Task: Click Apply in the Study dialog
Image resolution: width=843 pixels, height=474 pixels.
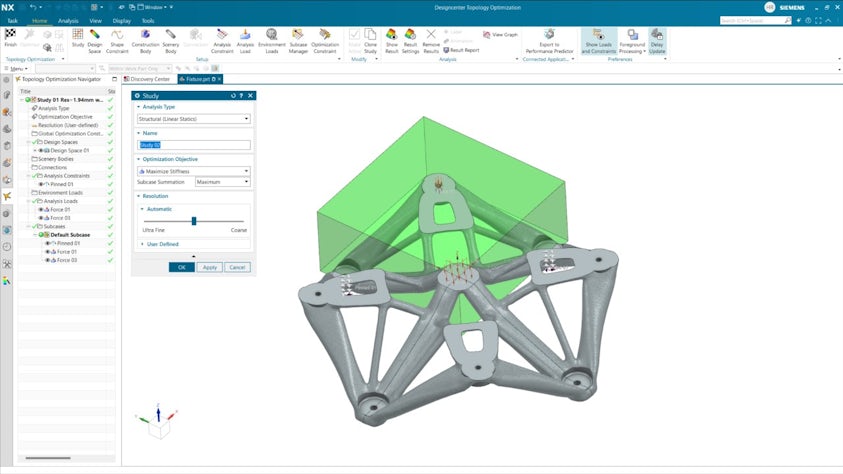Action: click(x=210, y=267)
